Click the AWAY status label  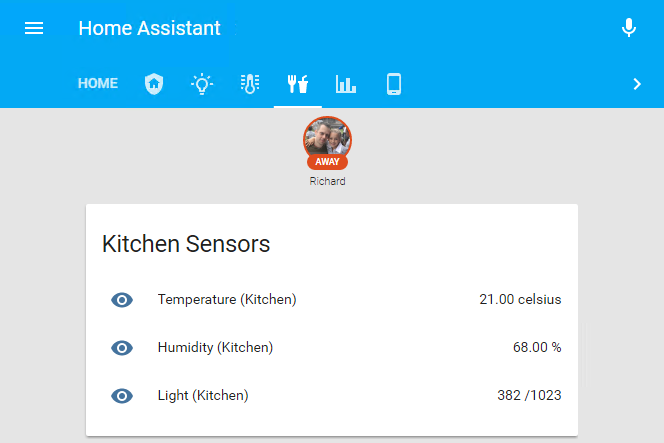point(327,162)
